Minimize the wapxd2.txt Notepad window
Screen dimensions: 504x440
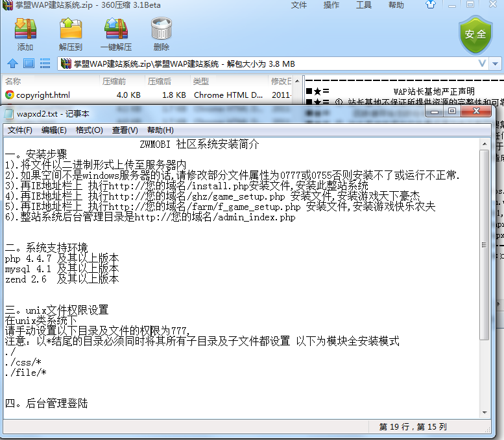pyautogui.click(x=435, y=111)
